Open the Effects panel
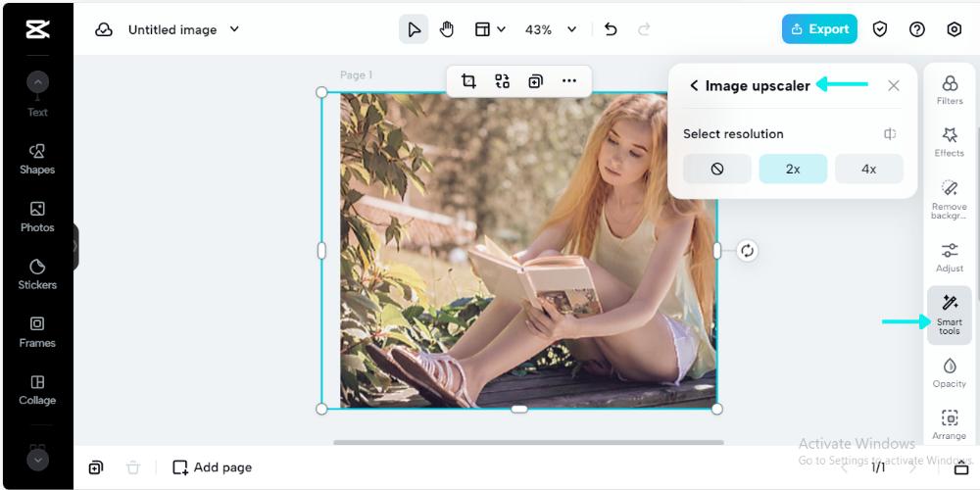The height and width of the screenshot is (490, 980). click(x=950, y=142)
